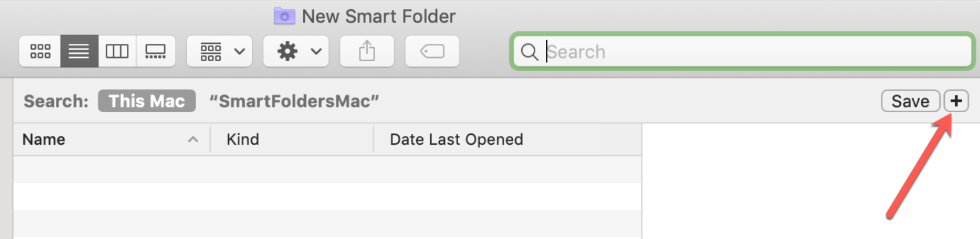
Task: Click the magnifying glass search icon
Action: pyautogui.click(x=529, y=52)
